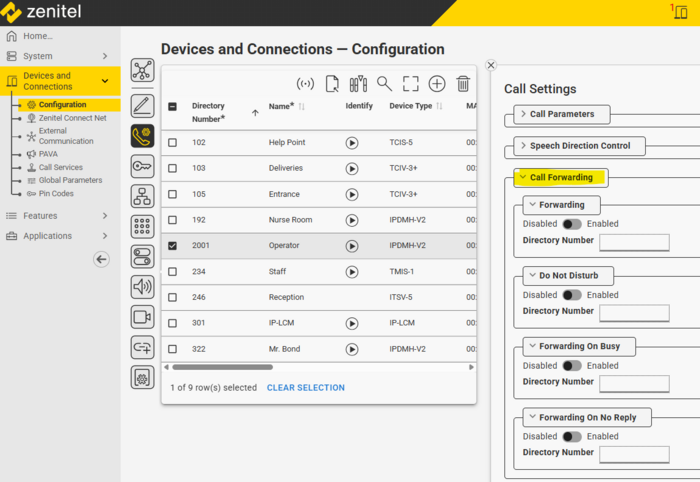The height and width of the screenshot is (482, 700).
Task: Click the trash delete icon in table toolbar
Action: pos(463,84)
